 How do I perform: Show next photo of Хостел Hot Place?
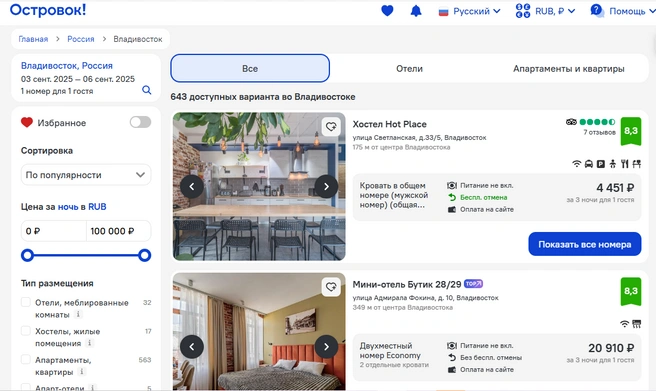(x=326, y=187)
